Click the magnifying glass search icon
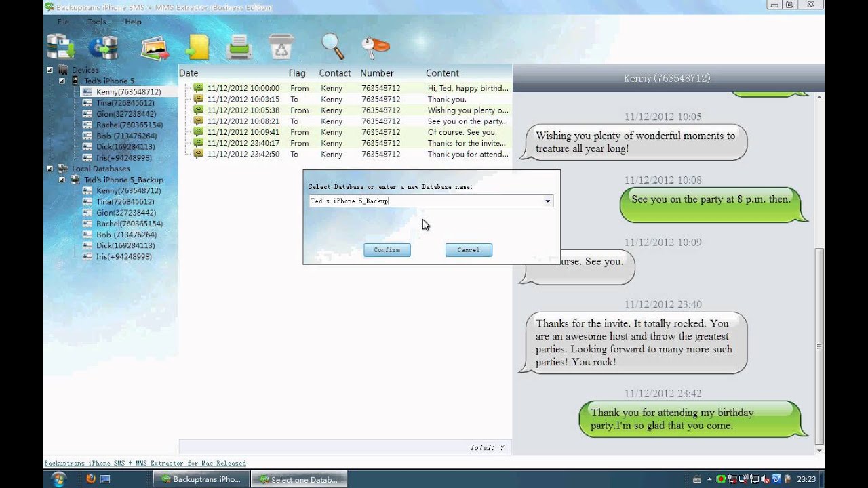The image size is (868, 488). coord(332,47)
